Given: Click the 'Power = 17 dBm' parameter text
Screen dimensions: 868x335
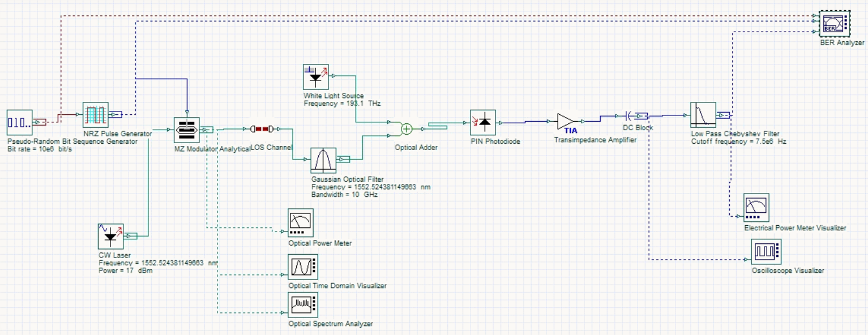Looking at the screenshot, I should pos(126,270).
